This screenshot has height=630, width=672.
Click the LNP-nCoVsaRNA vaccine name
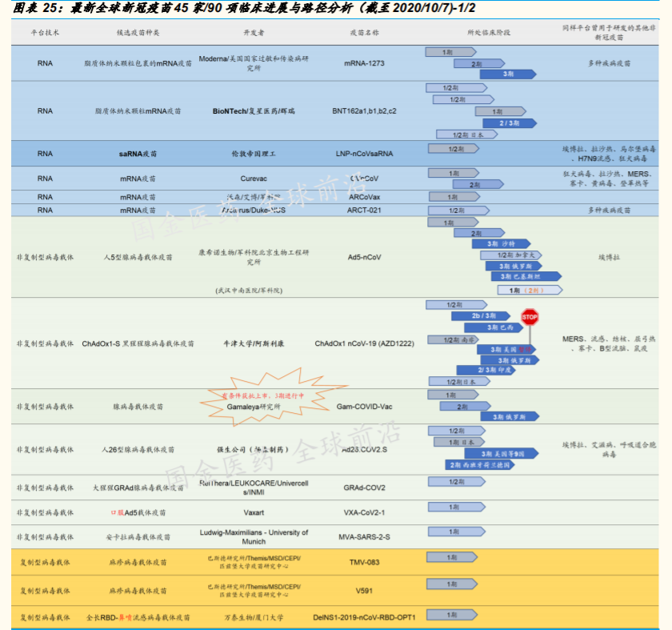pos(364,154)
